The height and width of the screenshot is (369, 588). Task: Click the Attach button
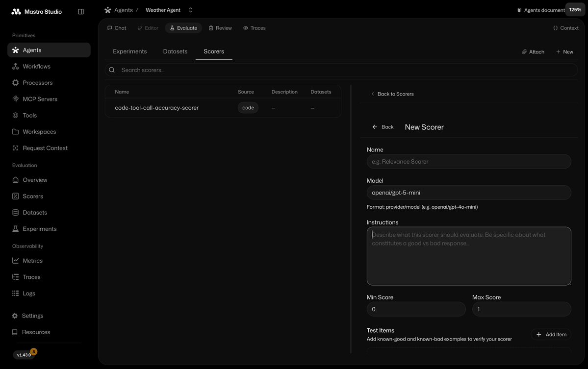tap(533, 51)
